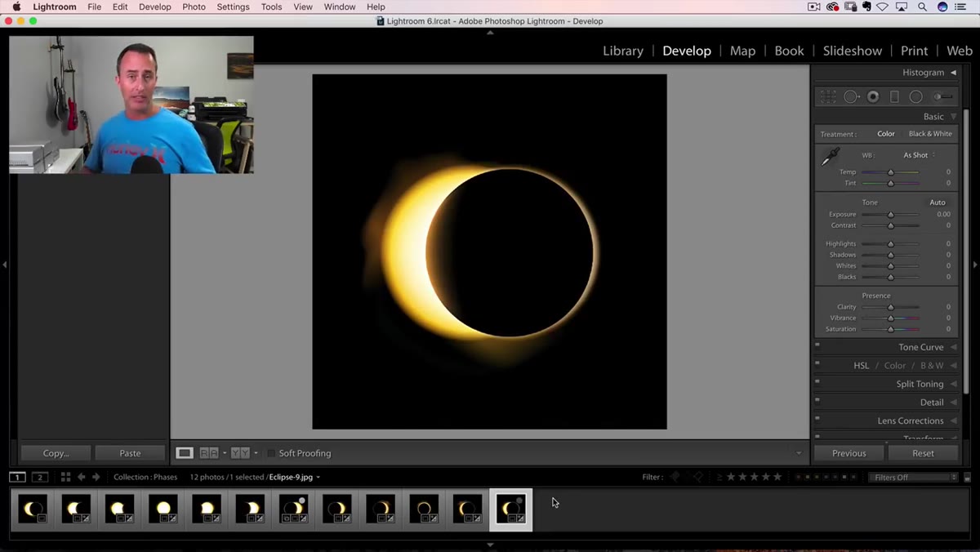Toggle the Tone Curve panel switch

tap(817, 345)
